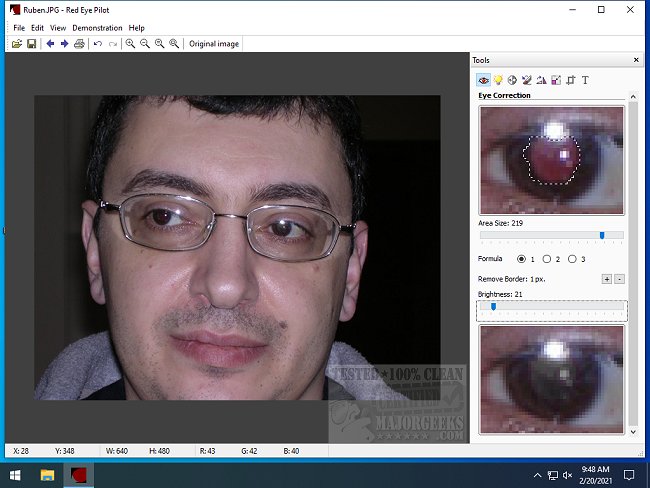Open the View menu
This screenshot has height=488, width=650.
coord(58,28)
